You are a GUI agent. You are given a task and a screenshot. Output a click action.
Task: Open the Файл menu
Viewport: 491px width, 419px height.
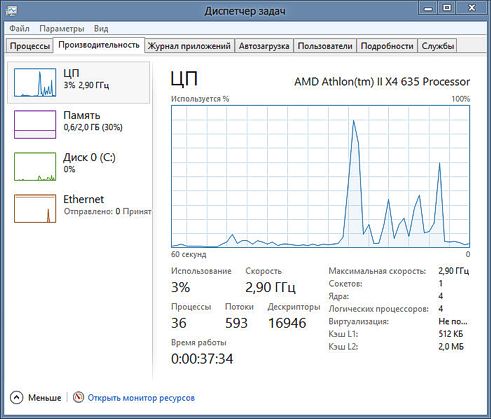tap(19, 28)
